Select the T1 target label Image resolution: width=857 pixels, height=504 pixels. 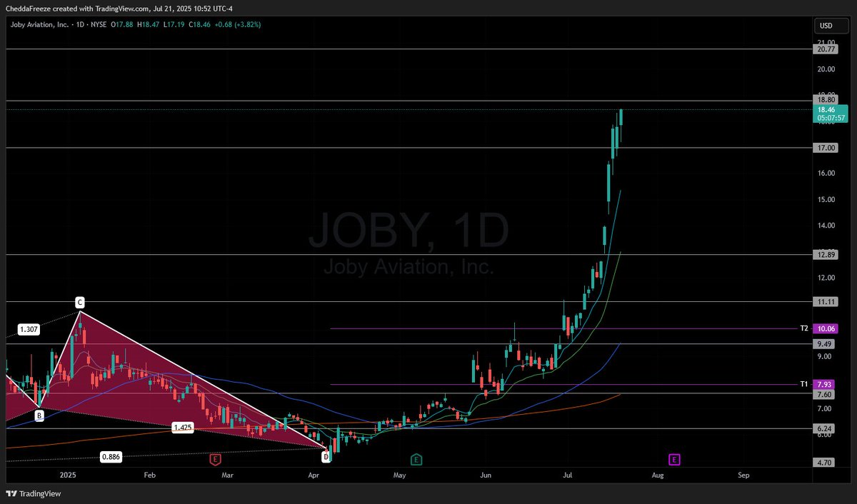pos(804,384)
